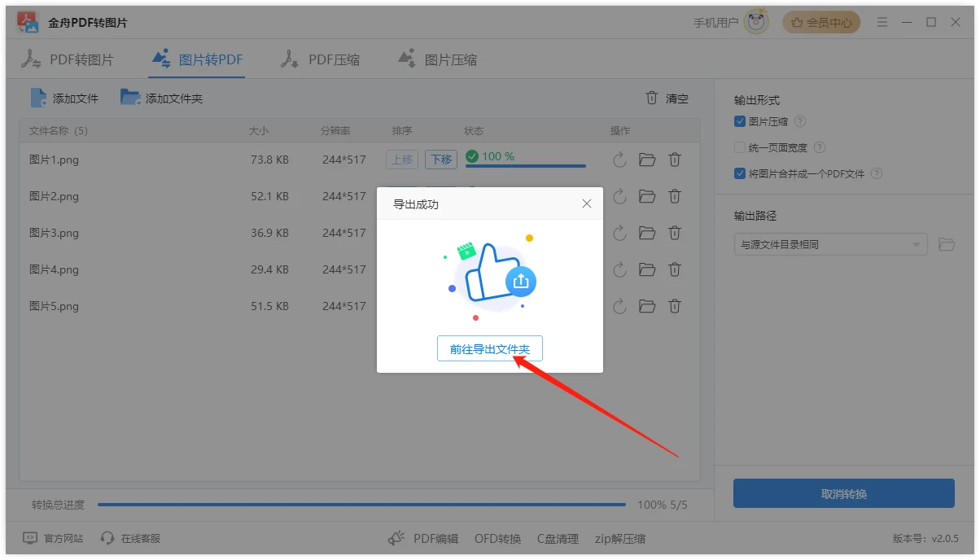Click the 前往导出文件夹 button
980x560 pixels.
[x=489, y=349]
